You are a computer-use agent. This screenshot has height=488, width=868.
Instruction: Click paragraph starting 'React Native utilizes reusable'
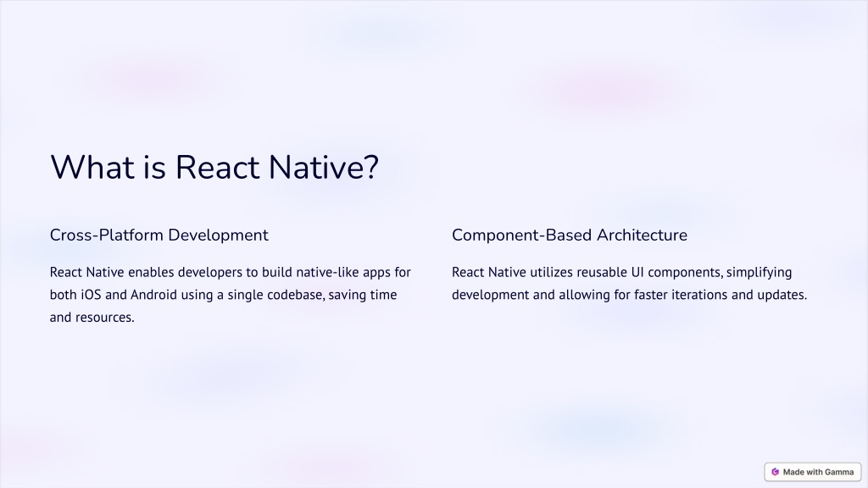tap(630, 283)
